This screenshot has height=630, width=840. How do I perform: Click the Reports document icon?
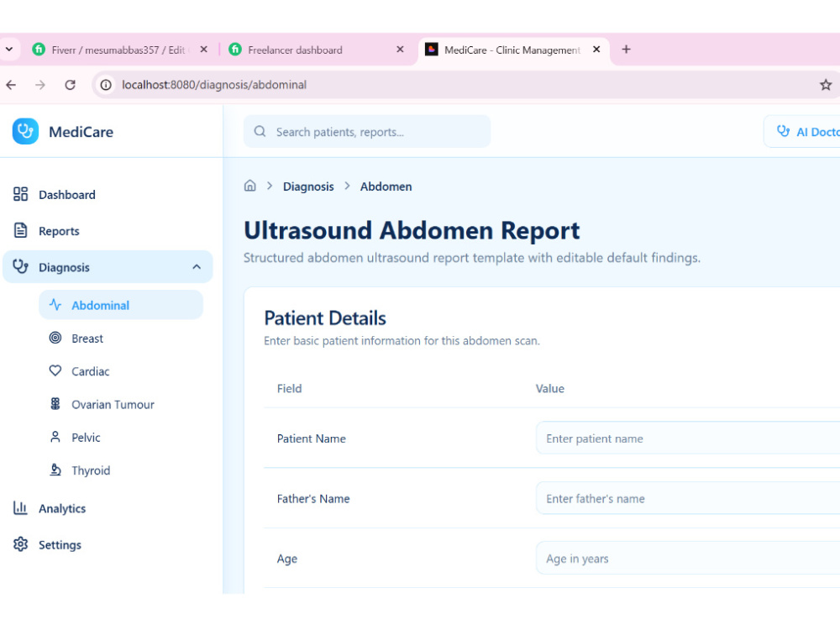[20, 230]
